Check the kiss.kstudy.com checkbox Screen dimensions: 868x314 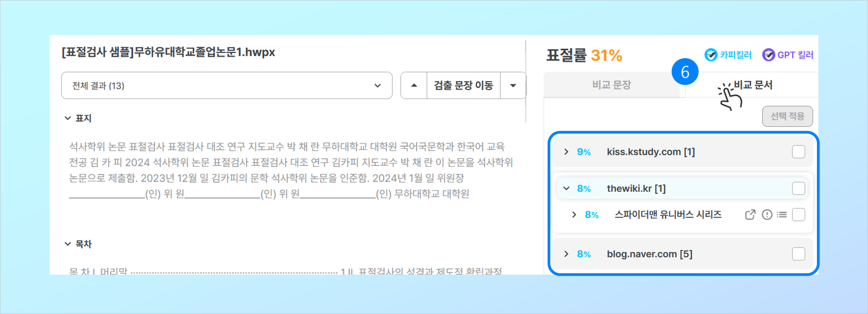798,152
